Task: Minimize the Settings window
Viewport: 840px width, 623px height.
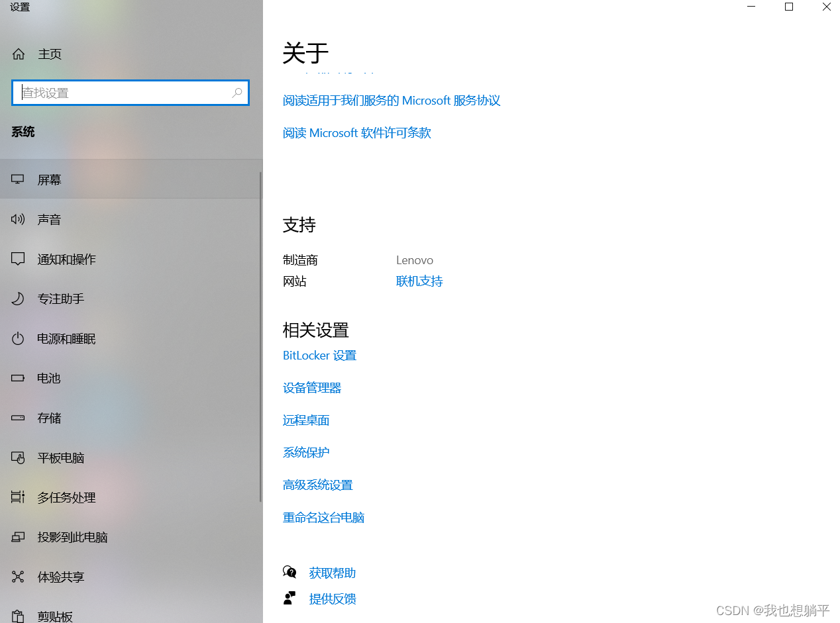Action: [x=751, y=7]
